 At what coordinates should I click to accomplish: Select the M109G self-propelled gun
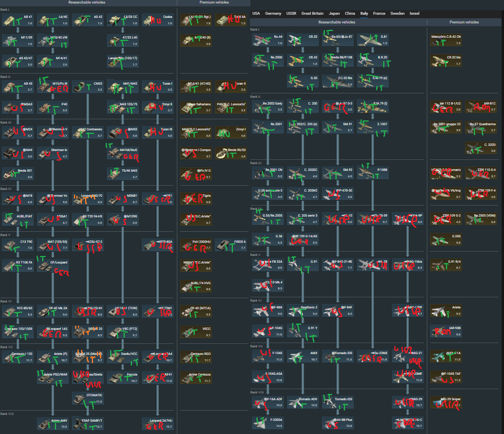123,219
